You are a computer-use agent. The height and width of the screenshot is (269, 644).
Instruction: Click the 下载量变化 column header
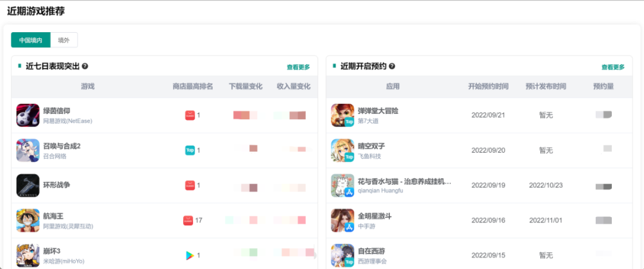246,86
